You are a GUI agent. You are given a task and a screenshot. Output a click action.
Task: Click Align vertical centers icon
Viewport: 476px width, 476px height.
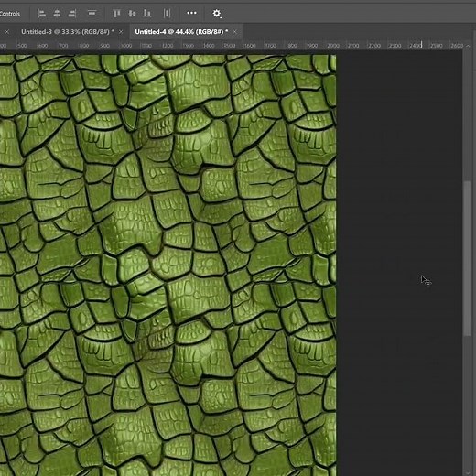pyautogui.click(x=132, y=14)
